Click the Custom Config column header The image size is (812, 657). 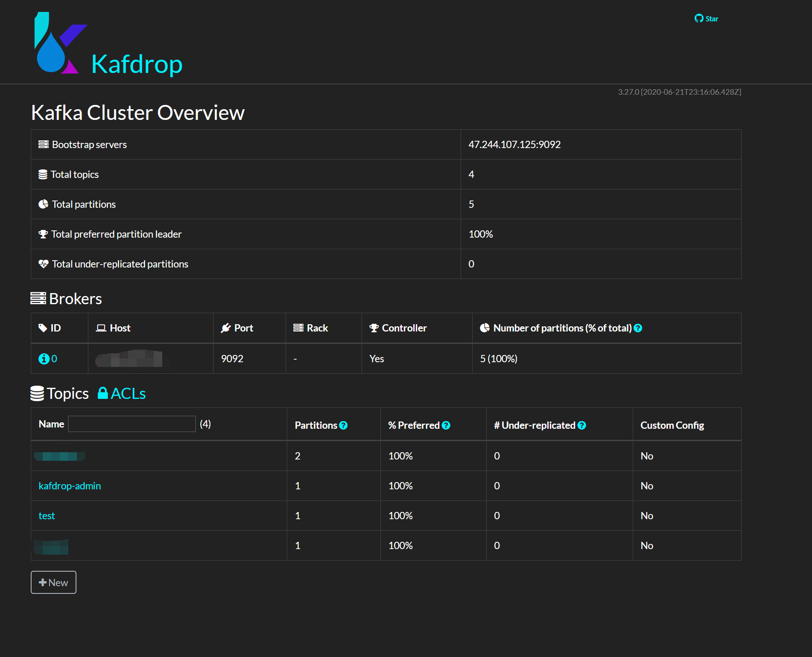[672, 425]
